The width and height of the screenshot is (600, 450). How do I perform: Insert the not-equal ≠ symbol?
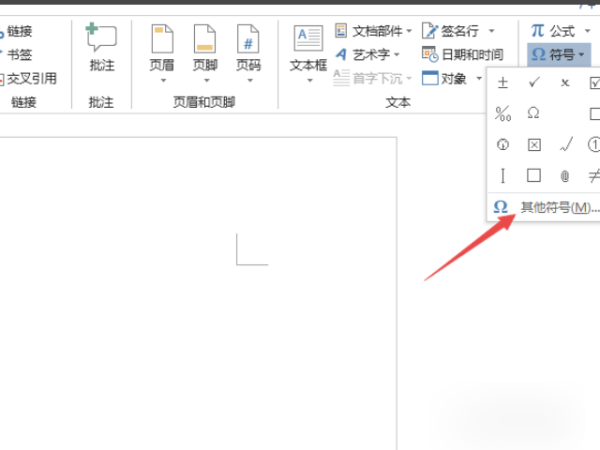click(594, 176)
